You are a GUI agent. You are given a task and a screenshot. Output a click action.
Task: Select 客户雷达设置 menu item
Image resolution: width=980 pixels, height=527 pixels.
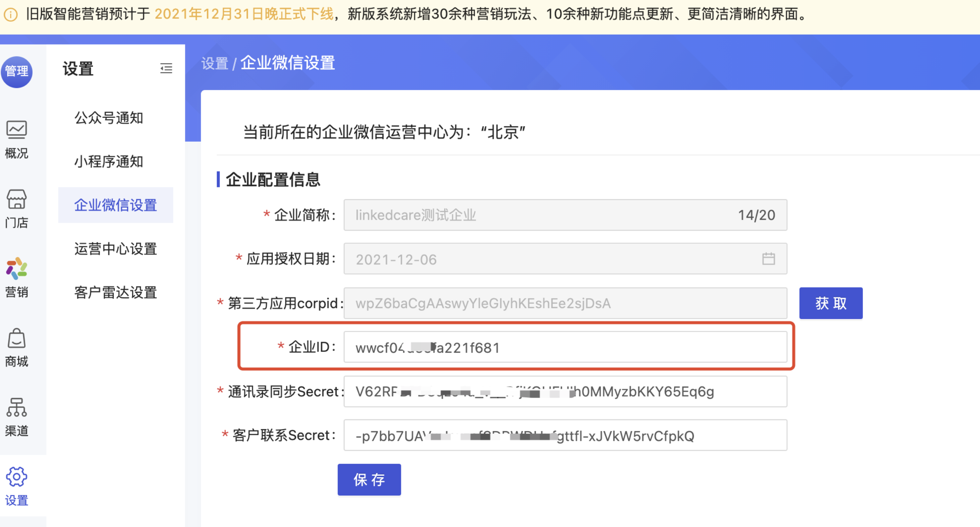point(116,293)
